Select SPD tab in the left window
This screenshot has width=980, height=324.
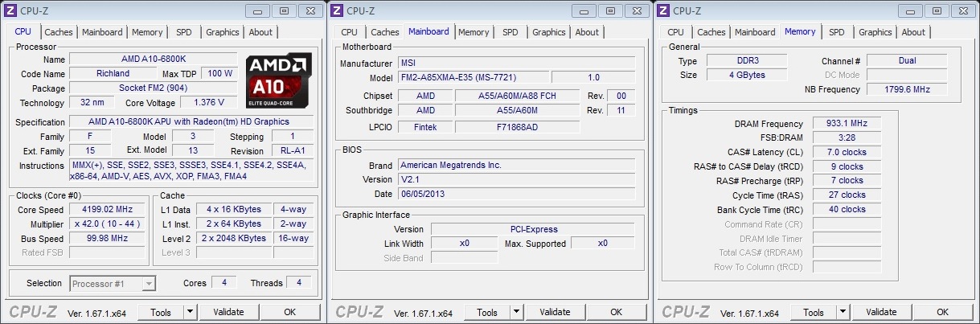pos(184,32)
